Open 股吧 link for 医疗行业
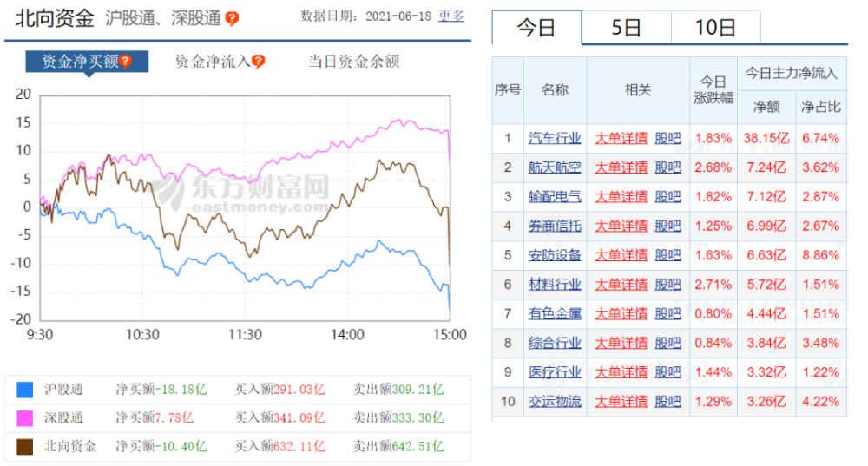This screenshot has height=466, width=868. [x=667, y=372]
